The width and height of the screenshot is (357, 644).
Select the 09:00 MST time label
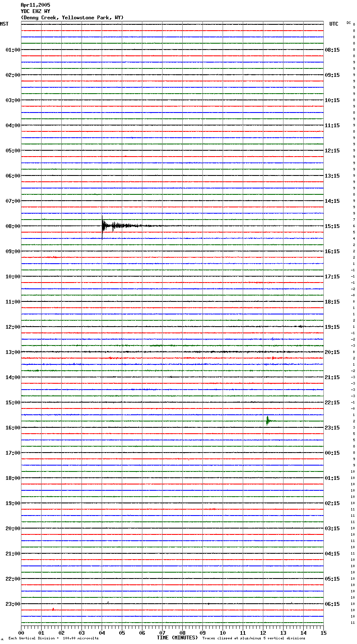pos(13,251)
